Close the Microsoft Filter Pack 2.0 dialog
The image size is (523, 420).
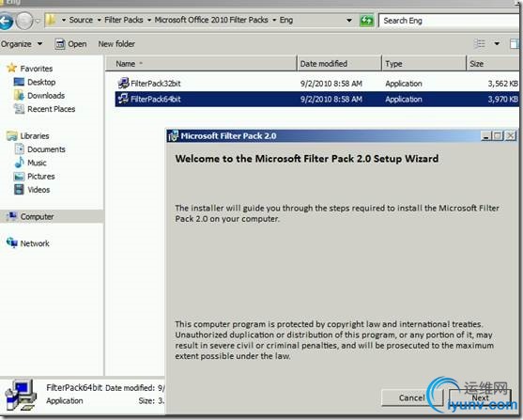coord(511,136)
